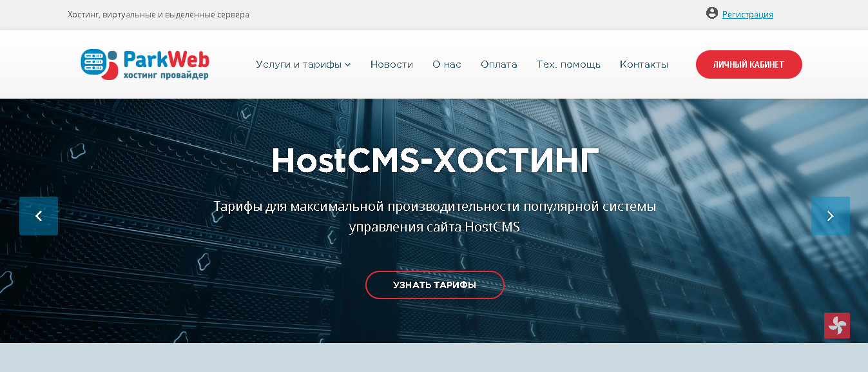Click the HostCMS-ХОСТИНГ banner heading
Image resolution: width=868 pixels, height=372 pixels.
click(435, 161)
